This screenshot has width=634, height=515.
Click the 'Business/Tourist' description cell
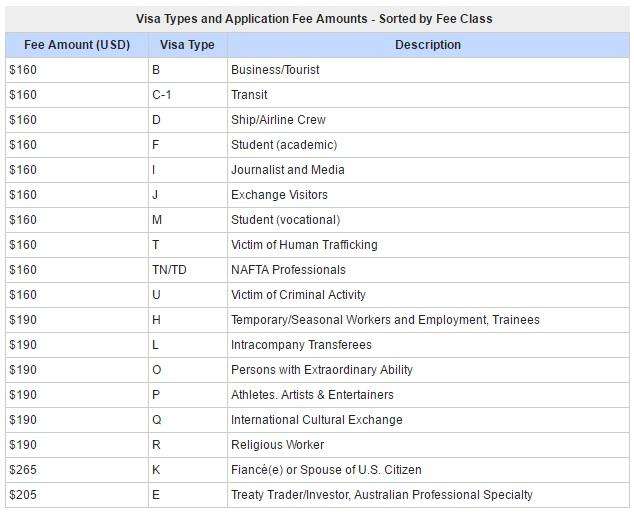(x=428, y=70)
